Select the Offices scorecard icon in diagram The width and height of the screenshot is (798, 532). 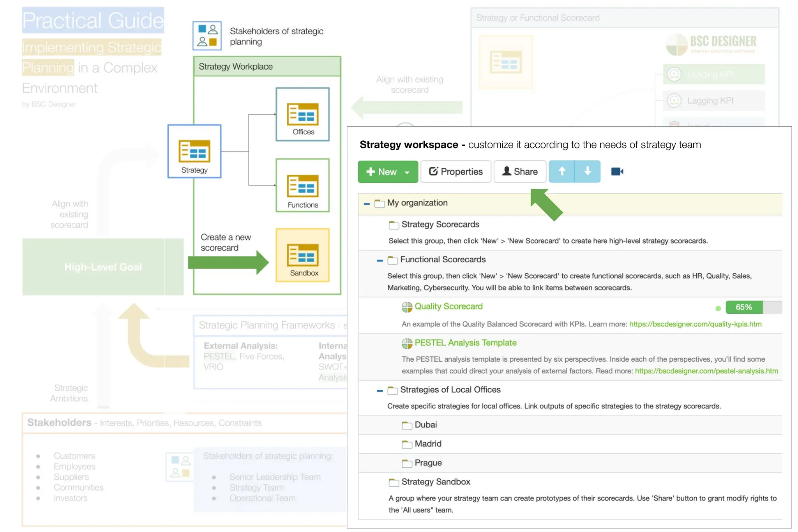click(302, 114)
